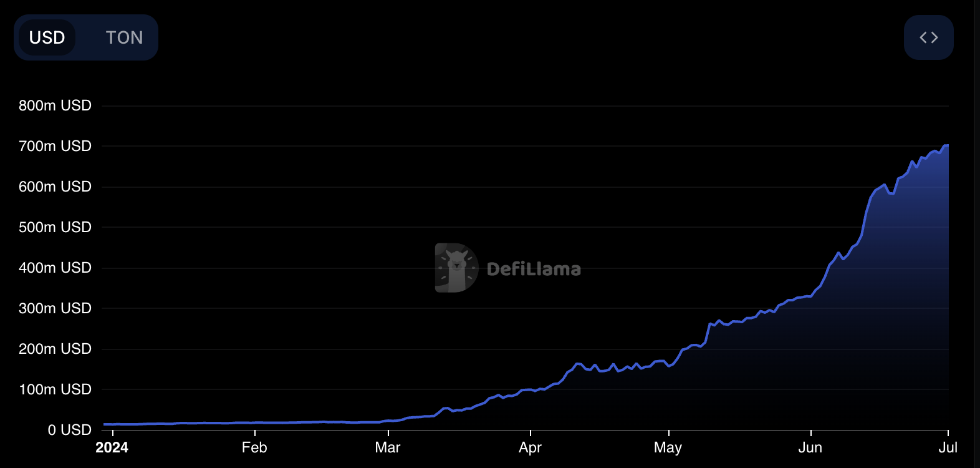Click the 300m USD axis label

click(55, 308)
